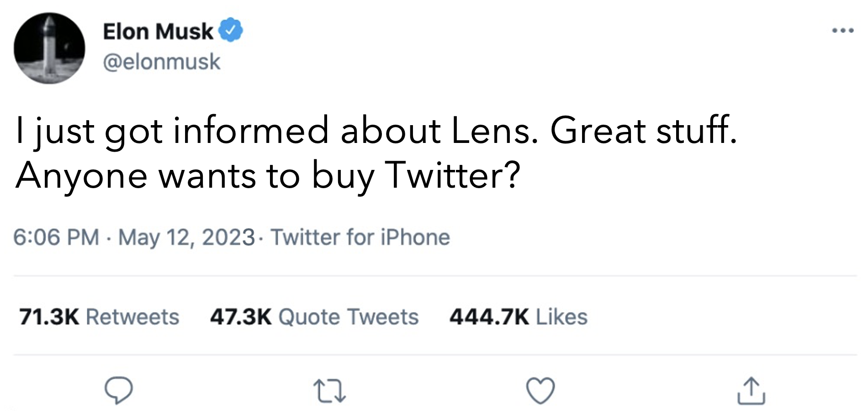This screenshot has width=868, height=411.
Task: Click the word informed in the tweet text
Action: click(x=251, y=131)
